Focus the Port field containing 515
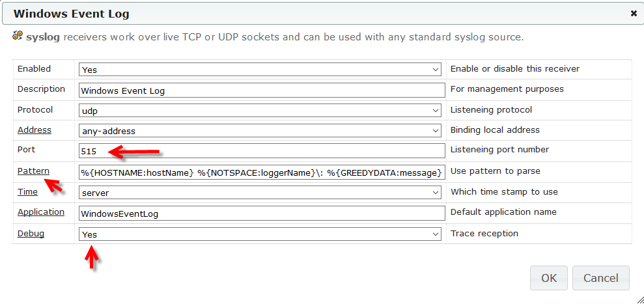Image resolution: width=644 pixels, height=304 pixels. [x=262, y=151]
